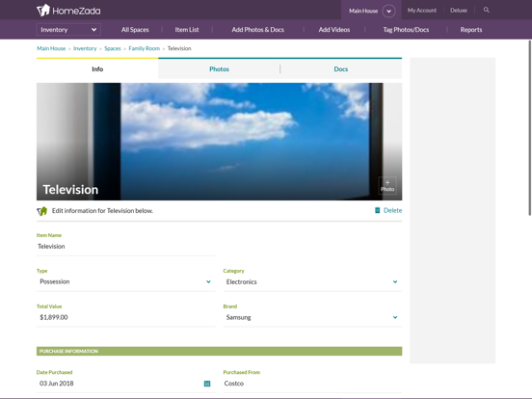Click the Television breadcrumb text
532x399 pixels.
click(x=179, y=48)
